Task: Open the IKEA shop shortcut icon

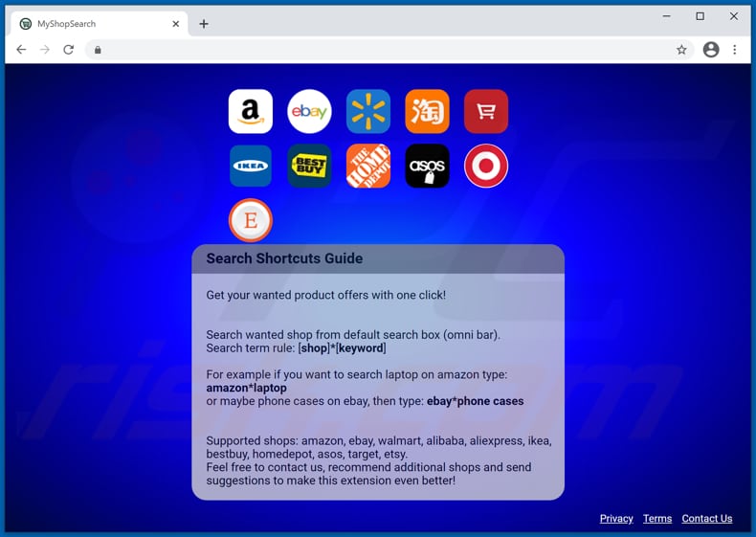Action: coord(250,166)
